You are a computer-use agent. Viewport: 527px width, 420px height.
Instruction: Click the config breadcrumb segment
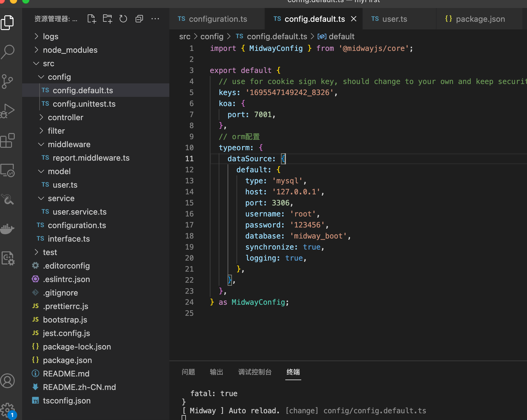[x=212, y=36]
